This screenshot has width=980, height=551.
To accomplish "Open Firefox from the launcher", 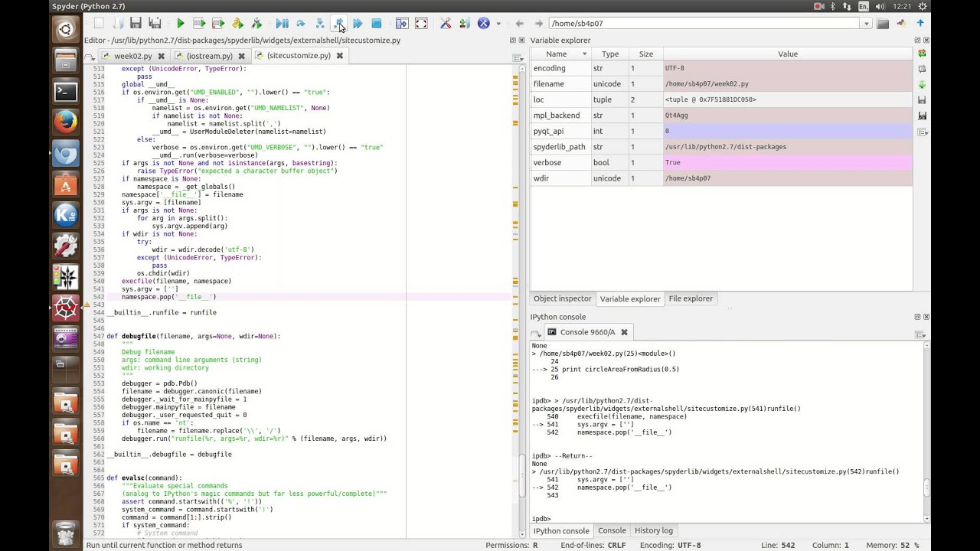I will (66, 122).
